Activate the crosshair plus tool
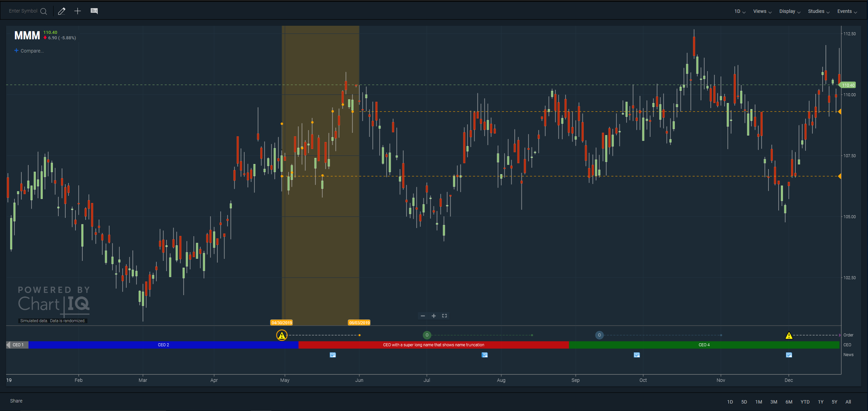The height and width of the screenshot is (411, 868). (x=78, y=11)
